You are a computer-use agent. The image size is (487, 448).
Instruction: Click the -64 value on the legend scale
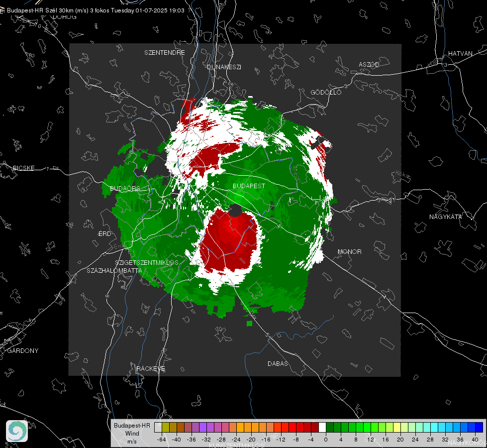pos(161,440)
